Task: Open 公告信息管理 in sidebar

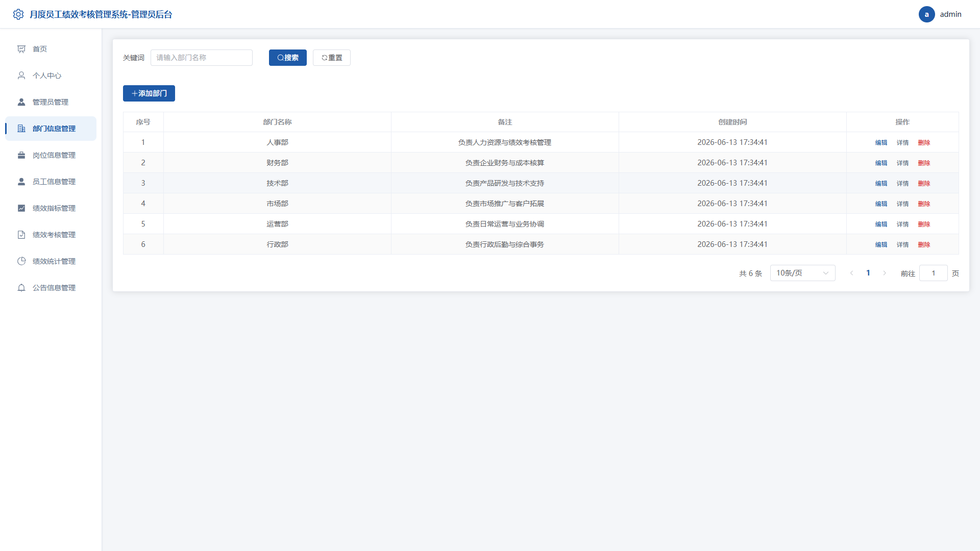Action: (51, 288)
